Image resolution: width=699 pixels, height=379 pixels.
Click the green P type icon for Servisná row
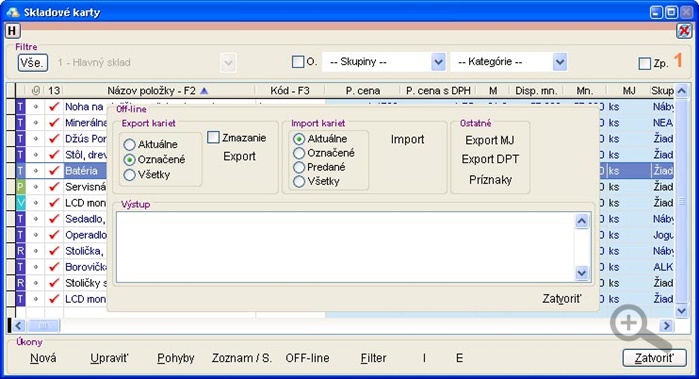click(x=21, y=187)
